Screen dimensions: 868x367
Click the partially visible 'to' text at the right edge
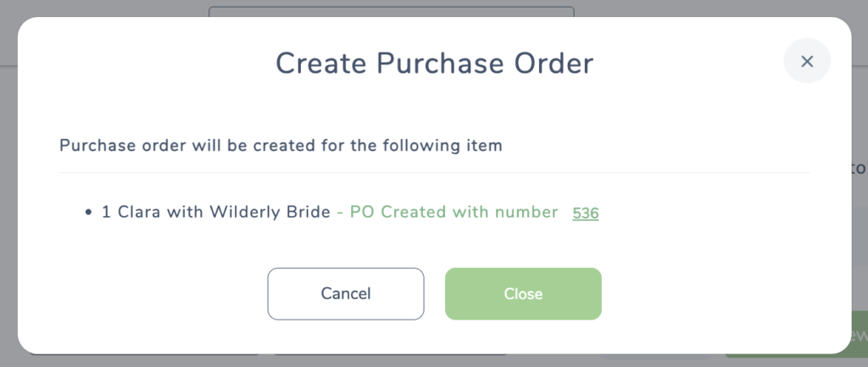pyautogui.click(x=861, y=169)
